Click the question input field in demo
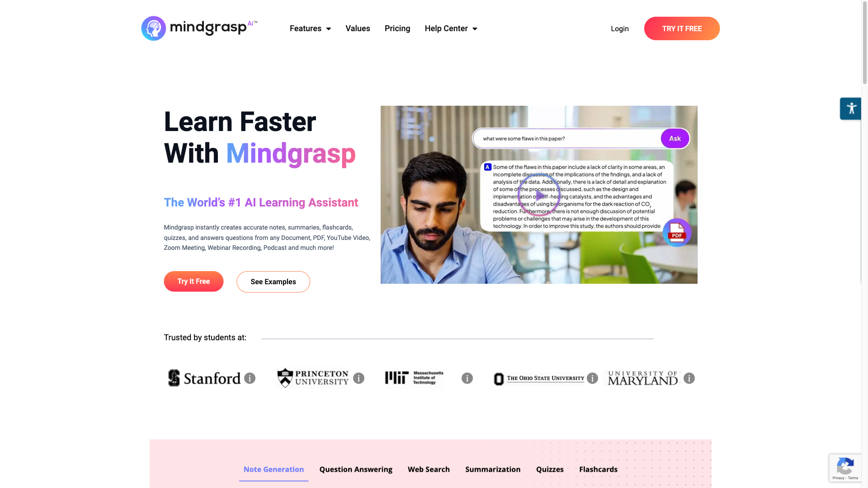This screenshot has height=488, width=868. point(568,138)
